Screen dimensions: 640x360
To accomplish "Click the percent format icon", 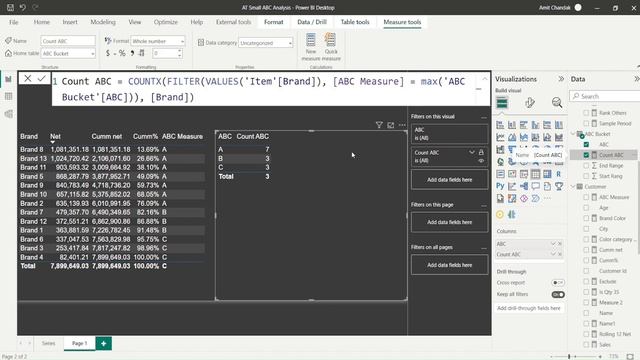I will tap(122, 53).
